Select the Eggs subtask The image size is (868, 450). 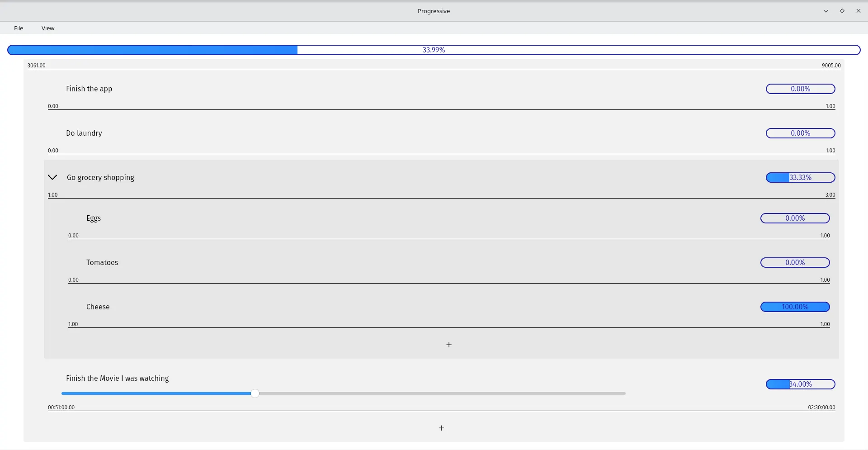[x=94, y=218]
